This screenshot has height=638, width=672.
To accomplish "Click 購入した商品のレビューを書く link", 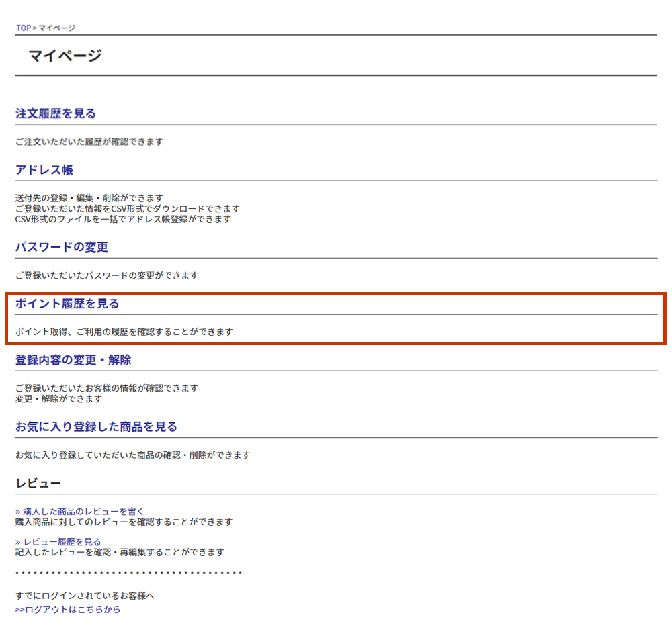I will click(80, 511).
